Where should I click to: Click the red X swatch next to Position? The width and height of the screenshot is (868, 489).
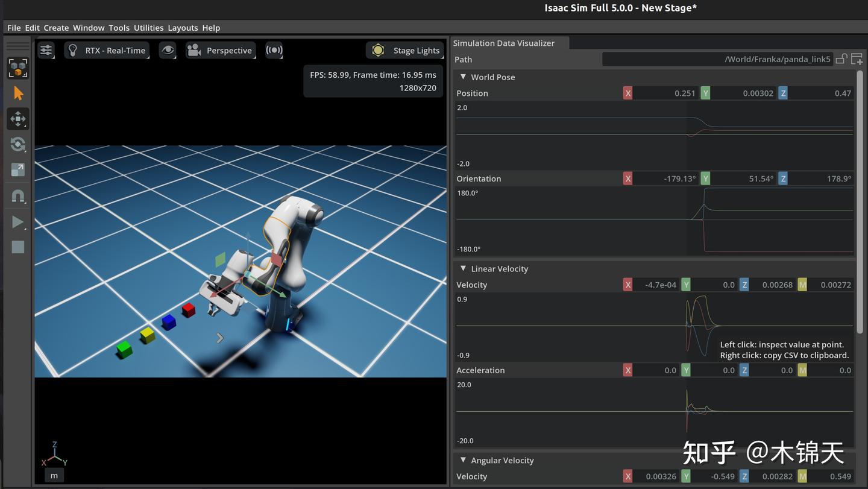pyautogui.click(x=627, y=93)
